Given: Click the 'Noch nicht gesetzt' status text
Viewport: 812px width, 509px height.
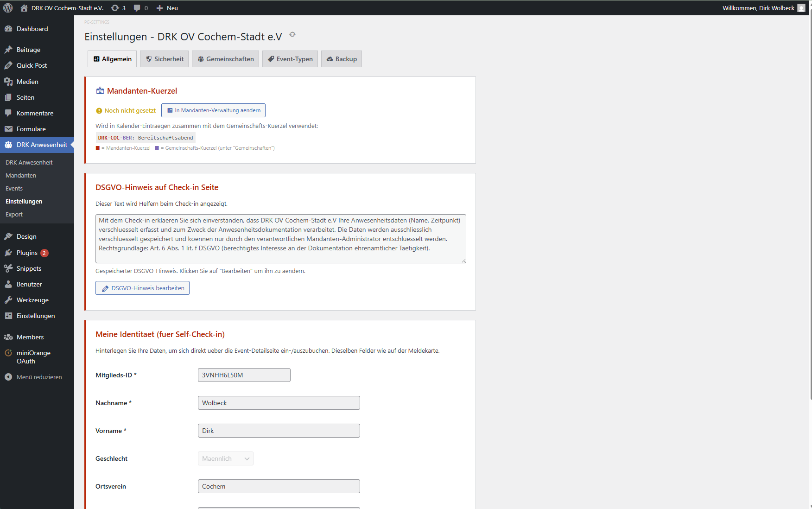Looking at the screenshot, I should tap(130, 110).
